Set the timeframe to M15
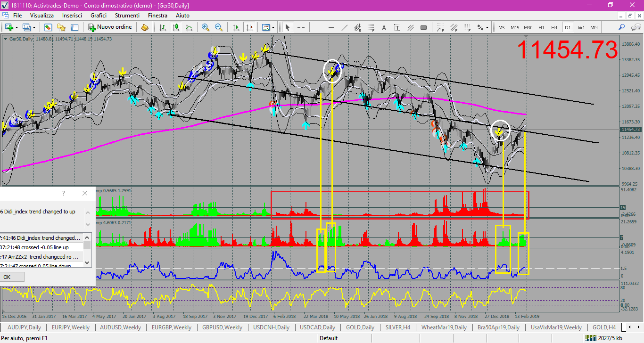 pyautogui.click(x=515, y=27)
